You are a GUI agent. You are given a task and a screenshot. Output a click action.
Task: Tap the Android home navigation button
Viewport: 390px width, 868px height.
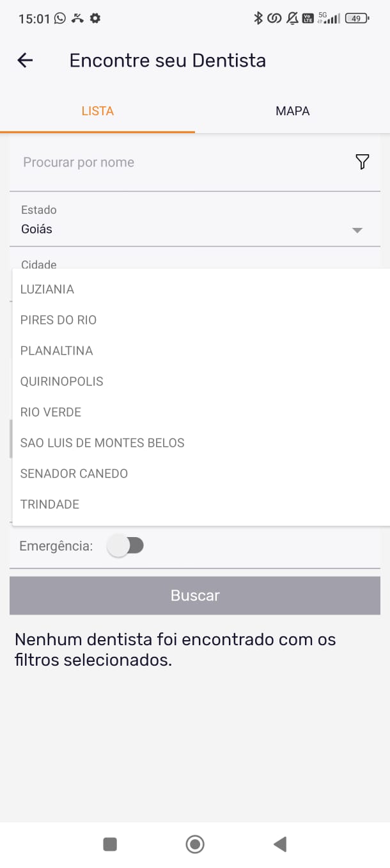click(x=195, y=844)
